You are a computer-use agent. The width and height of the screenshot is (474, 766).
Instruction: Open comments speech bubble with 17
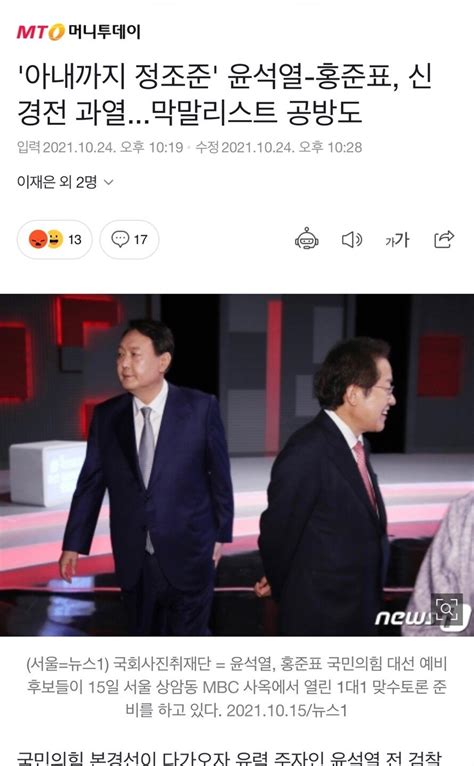pos(129,239)
